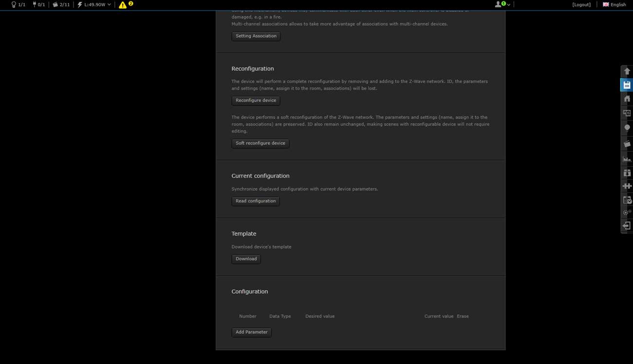Click the up arrow icon in sidebar

pos(627,72)
